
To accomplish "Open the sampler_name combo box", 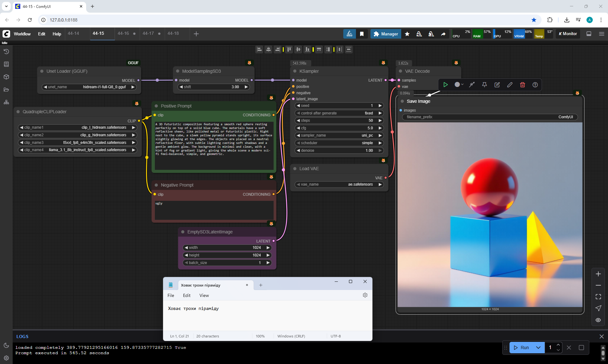I will pos(339,135).
